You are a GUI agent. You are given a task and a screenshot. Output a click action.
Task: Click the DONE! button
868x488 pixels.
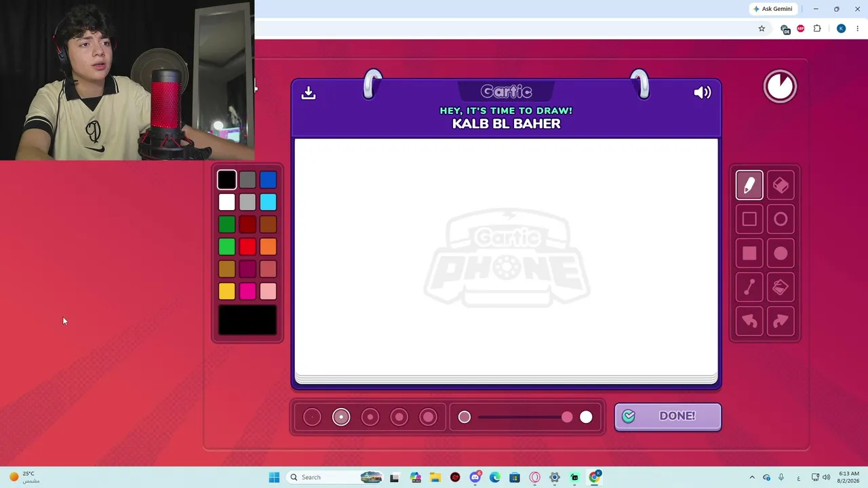click(668, 416)
